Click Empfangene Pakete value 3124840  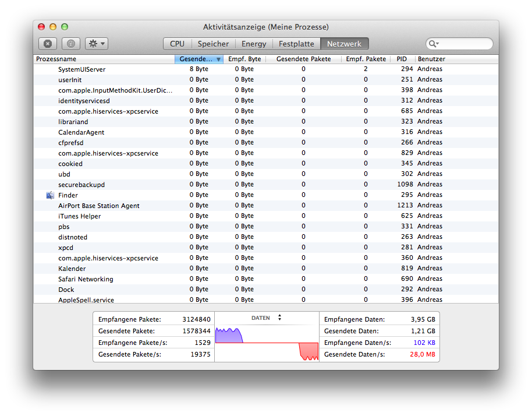coord(197,319)
